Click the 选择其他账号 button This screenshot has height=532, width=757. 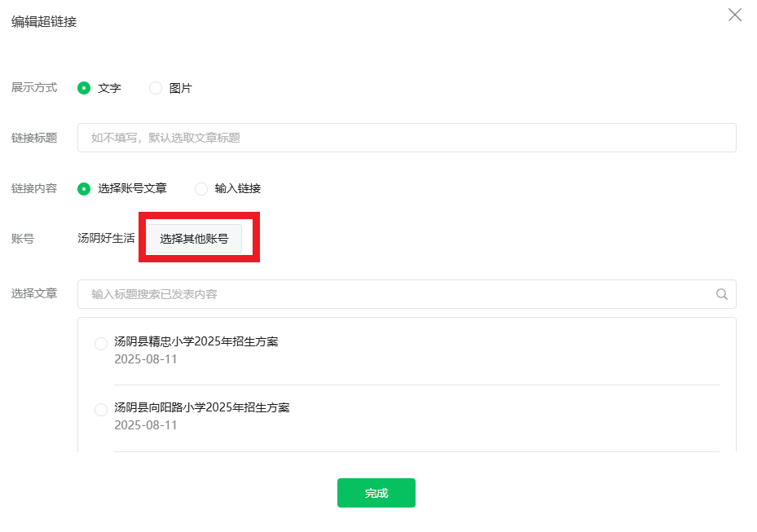[194, 239]
